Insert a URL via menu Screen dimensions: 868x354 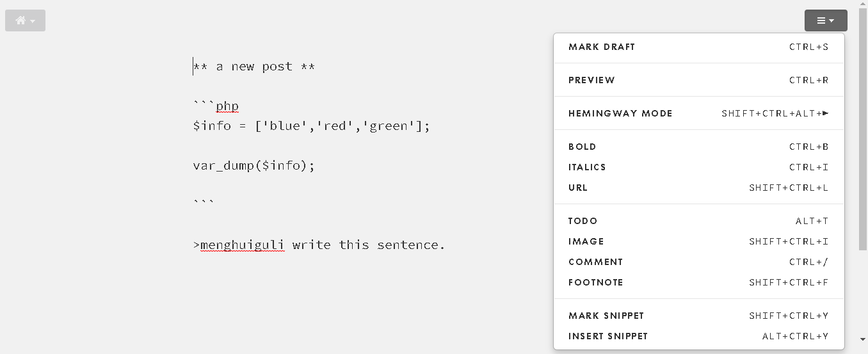click(698, 188)
